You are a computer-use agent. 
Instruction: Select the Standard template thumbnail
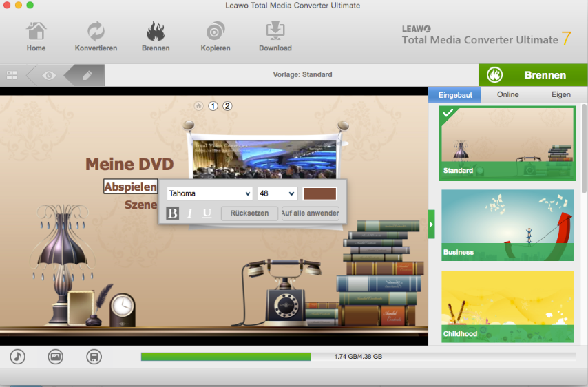(x=507, y=143)
